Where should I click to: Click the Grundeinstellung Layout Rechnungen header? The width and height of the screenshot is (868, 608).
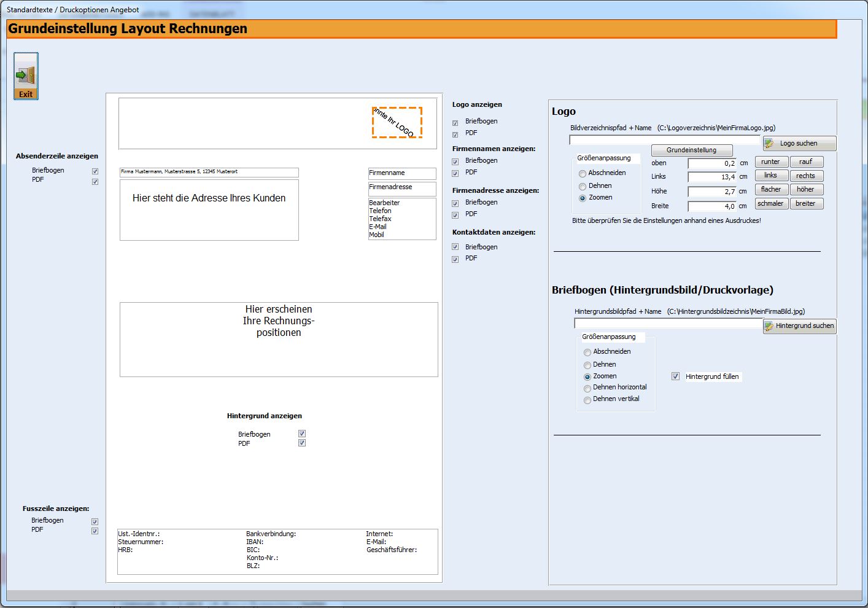pos(422,29)
